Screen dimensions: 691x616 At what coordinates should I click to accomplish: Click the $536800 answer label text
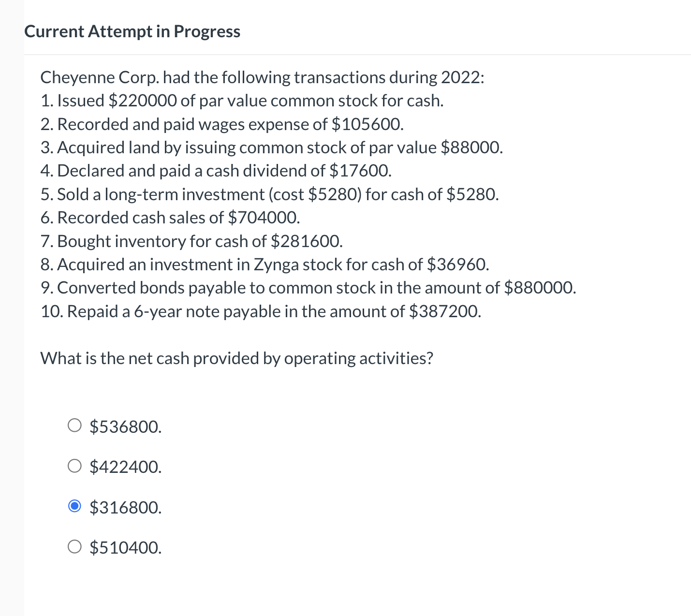point(125,426)
